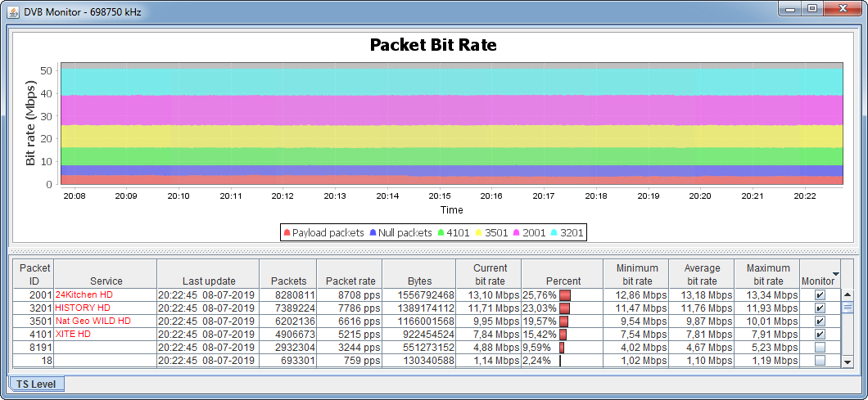Sort the table by Packet ID header
The height and width of the screenshot is (400, 868).
[34, 274]
